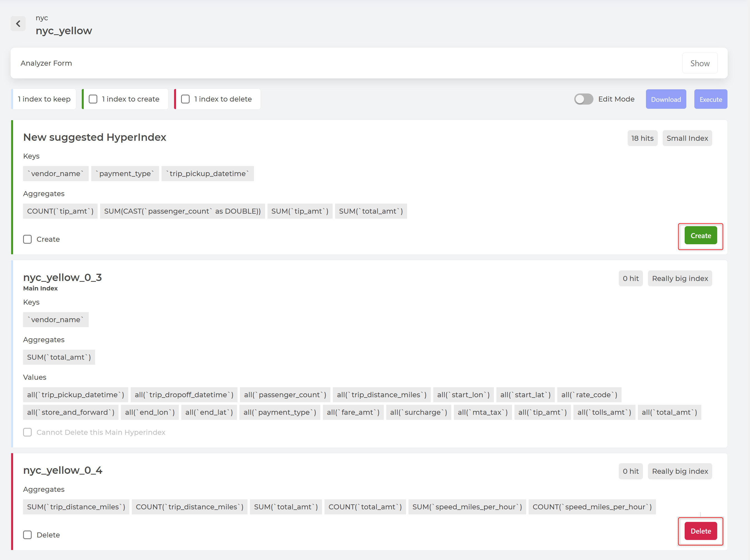750x560 pixels.
Task: Click the all(`start_lon`) value chip
Action: [463, 394]
